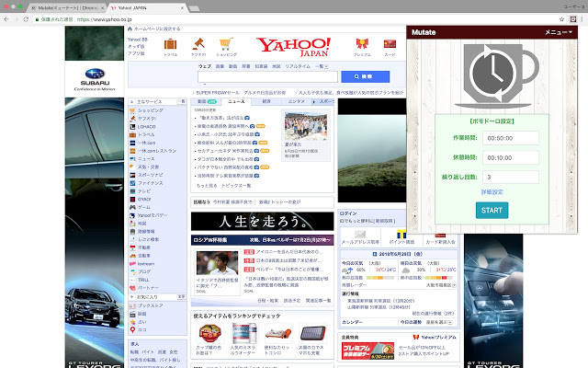Edit the work time field 00:50:00

pyautogui.click(x=511, y=138)
